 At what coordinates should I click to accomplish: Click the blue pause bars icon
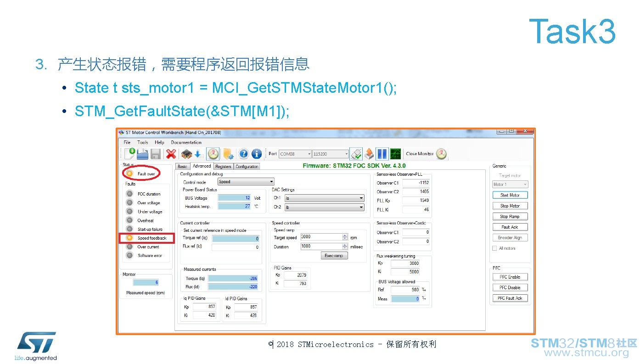pyautogui.click(x=382, y=154)
